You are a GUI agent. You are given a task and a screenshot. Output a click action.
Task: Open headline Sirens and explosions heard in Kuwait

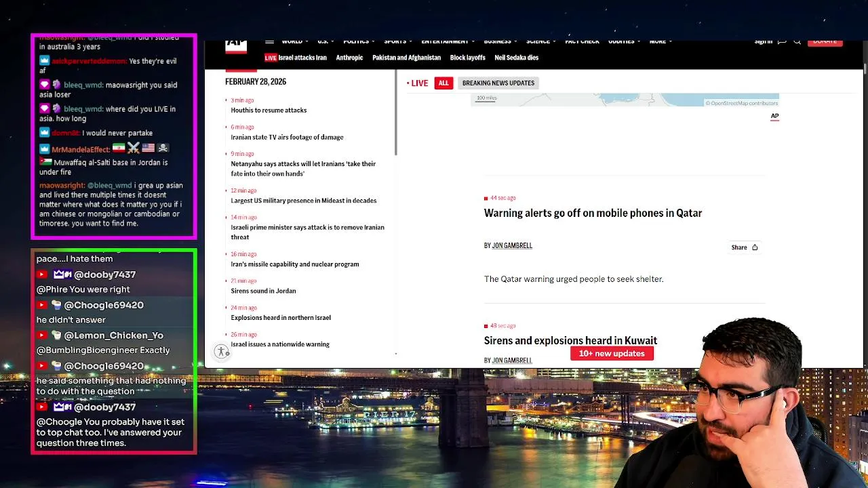tap(570, 340)
